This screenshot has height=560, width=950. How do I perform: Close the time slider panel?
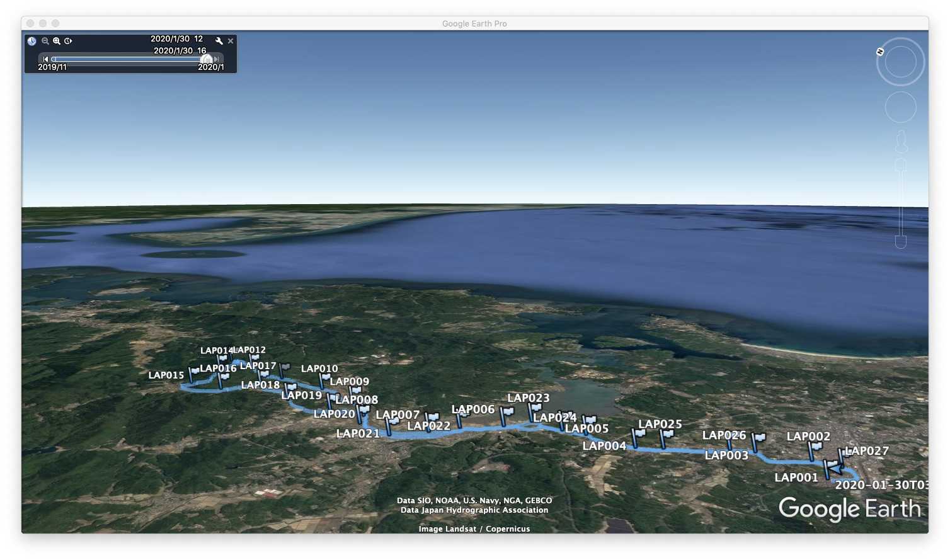coord(231,41)
